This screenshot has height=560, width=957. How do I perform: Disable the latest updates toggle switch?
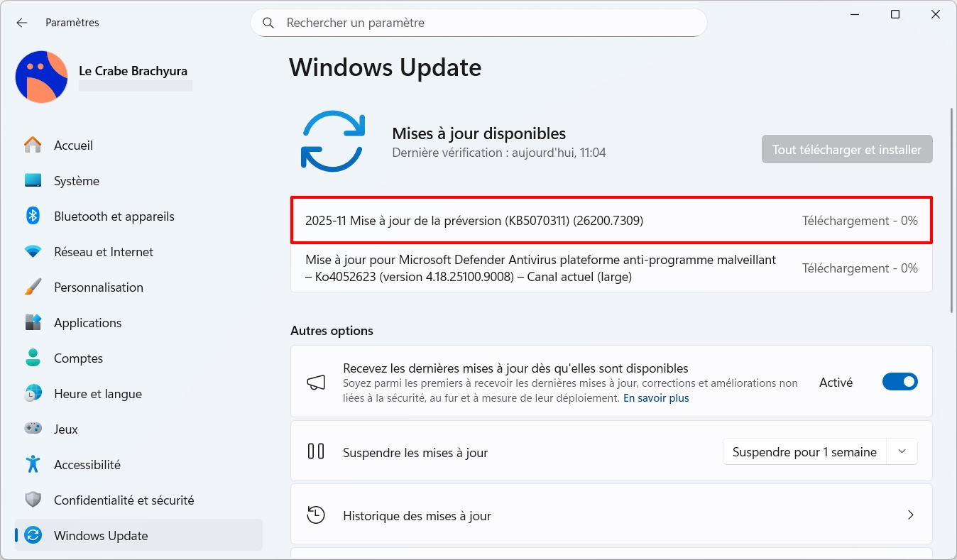pos(899,382)
